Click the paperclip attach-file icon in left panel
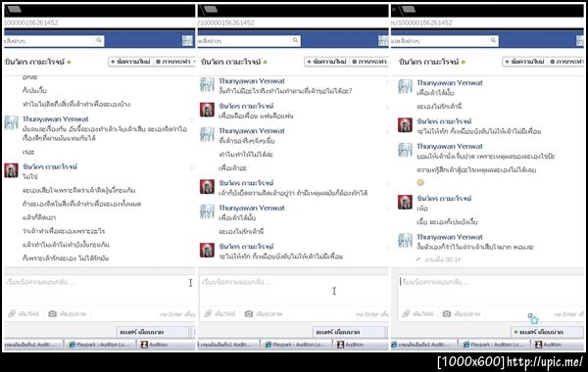 12,313
